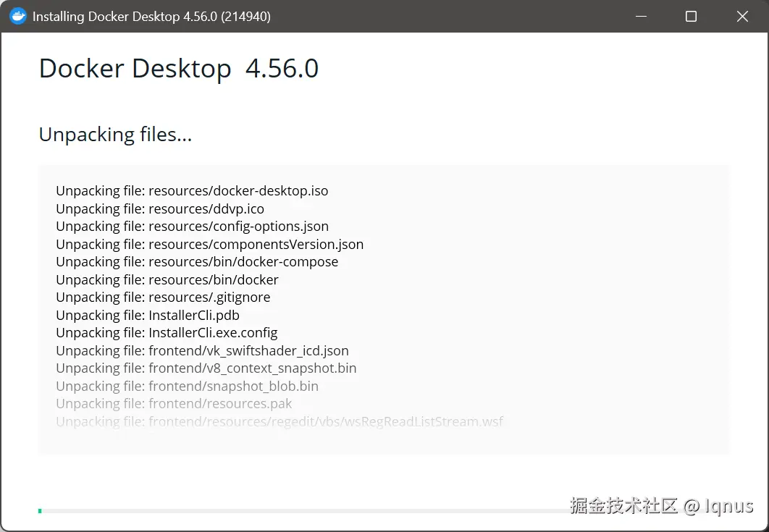Select the v8_context_snapshot.bin line
This screenshot has width=769, height=532.
[x=206, y=368]
